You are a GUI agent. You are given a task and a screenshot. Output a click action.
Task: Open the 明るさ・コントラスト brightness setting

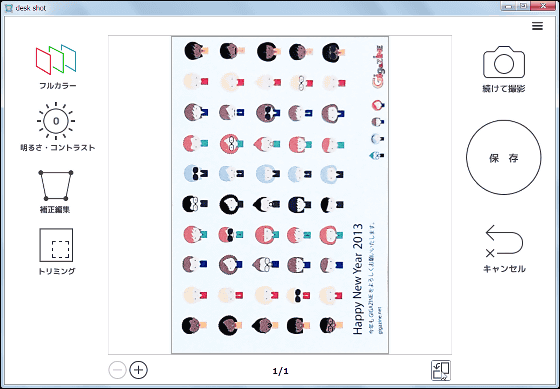click(56, 121)
